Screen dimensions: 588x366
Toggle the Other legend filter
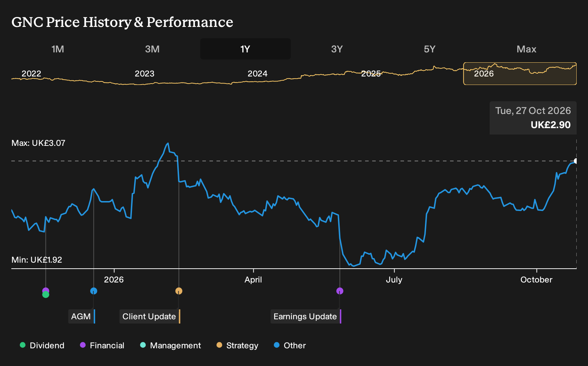coord(290,345)
